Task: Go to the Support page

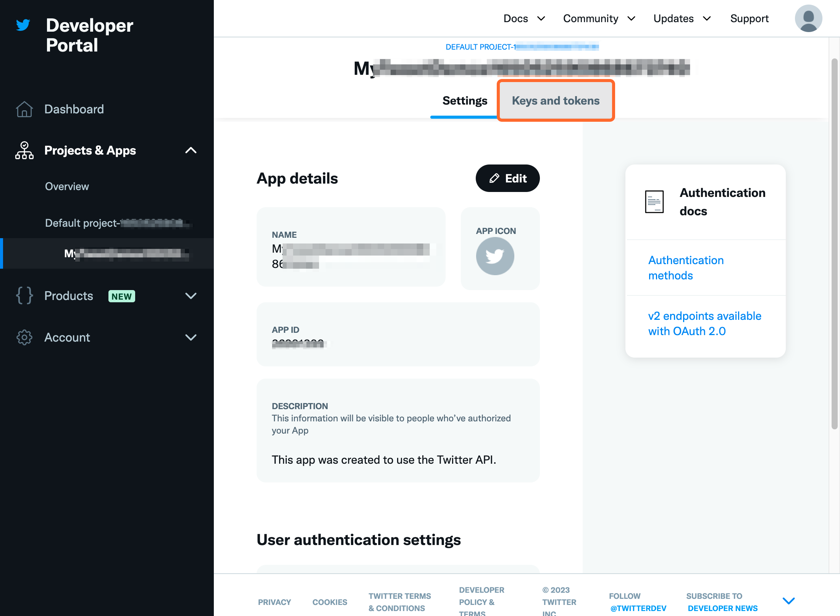Action: click(x=749, y=18)
